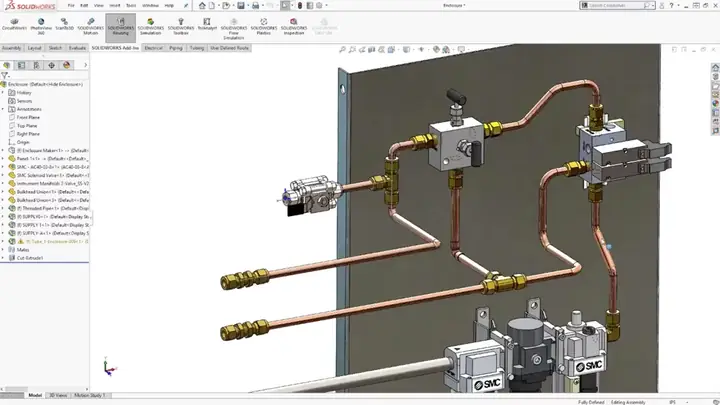Open the Window menu
Screen dimensions: 720x405
(x=150, y=6)
